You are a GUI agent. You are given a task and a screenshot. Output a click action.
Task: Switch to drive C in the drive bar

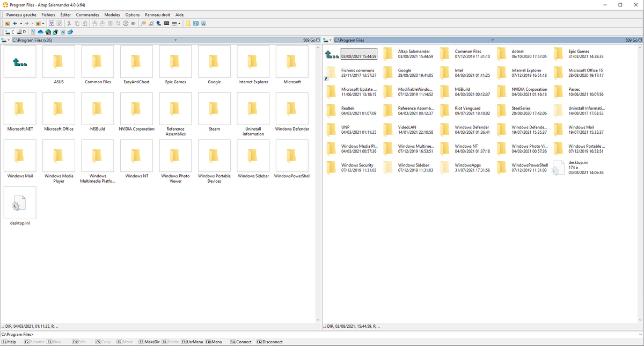pos(9,32)
